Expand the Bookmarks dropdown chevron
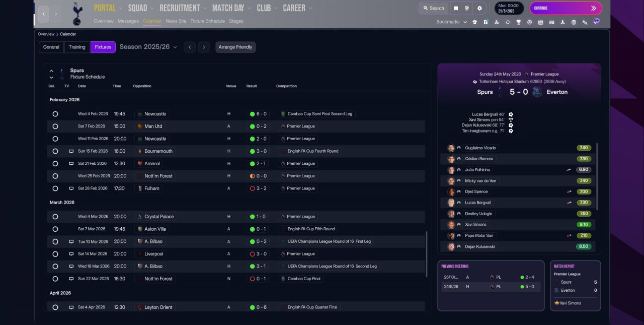This screenshot has width=644, height=325. coord(465,22)
